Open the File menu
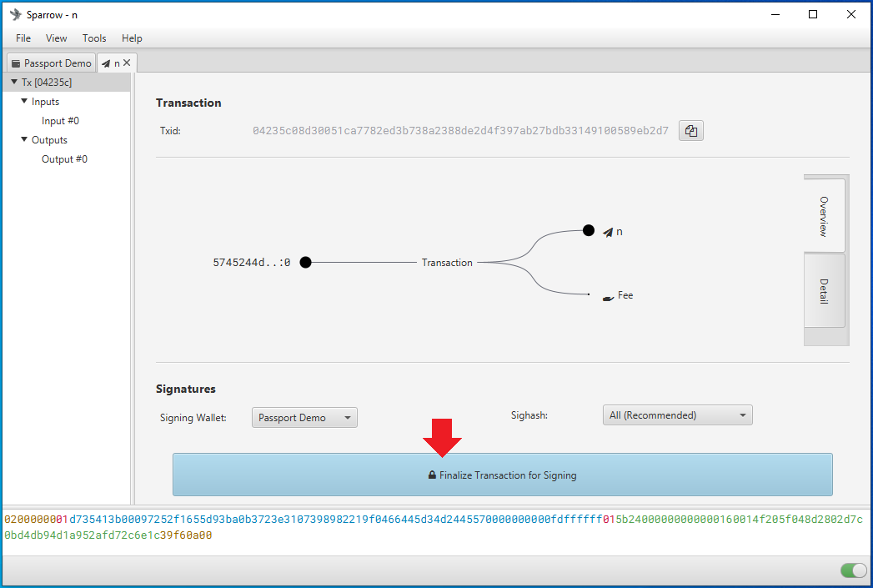The width and height of the screenshot is (873, 588). coord(23,38)
